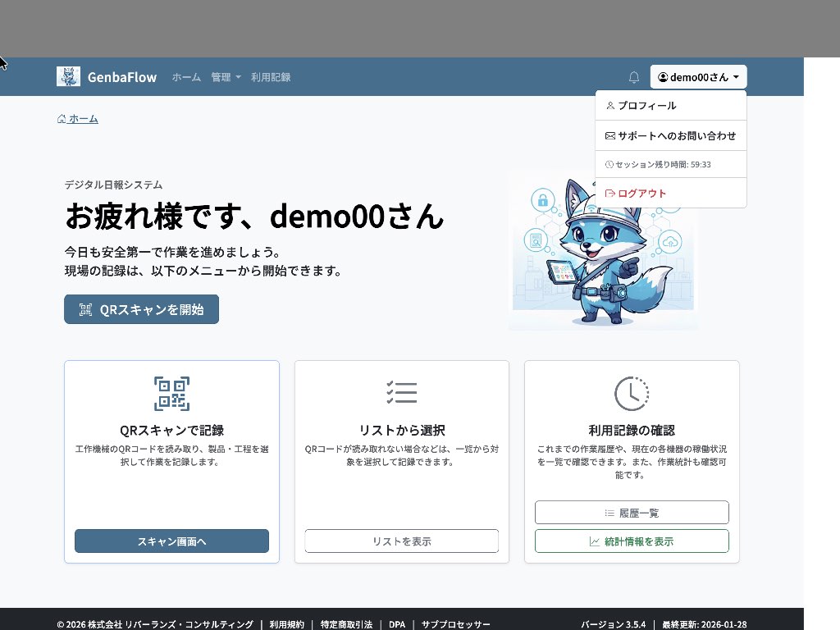The image size is (840, 630).
Task: Open the 利用規約 footer link
Action: 286,624
